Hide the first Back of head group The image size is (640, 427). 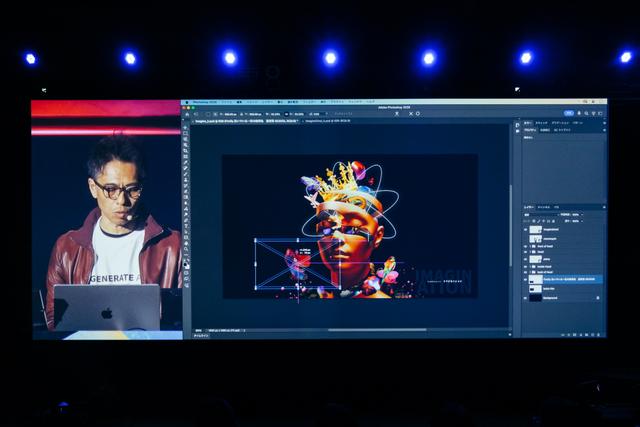click(x=526, y=247)
